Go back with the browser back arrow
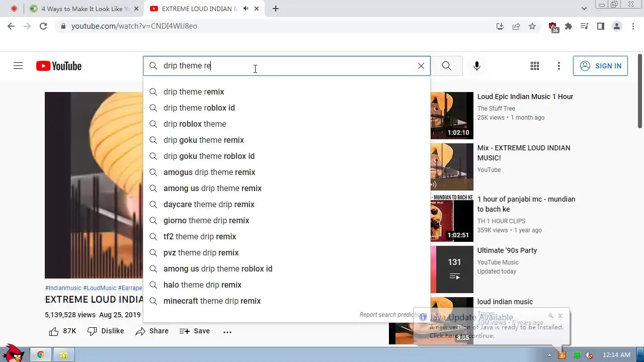This screenshot has height=362, width=644. (x=11, y=26)
